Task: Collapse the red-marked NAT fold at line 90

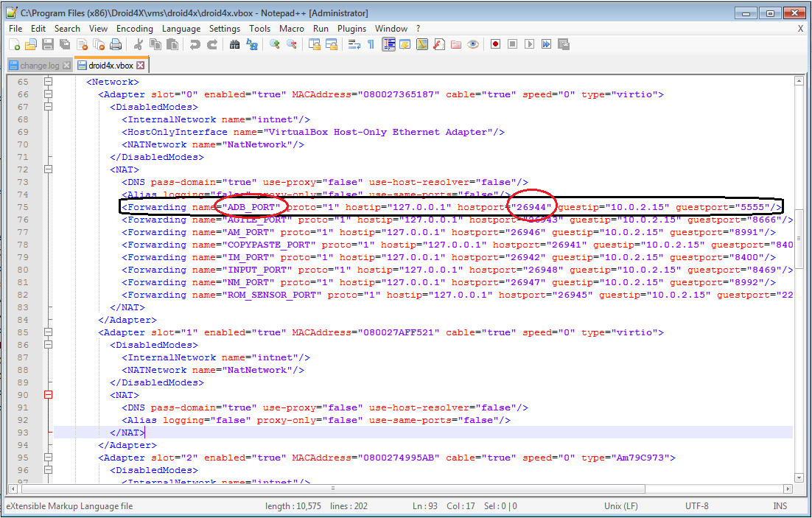Action: 49,395
